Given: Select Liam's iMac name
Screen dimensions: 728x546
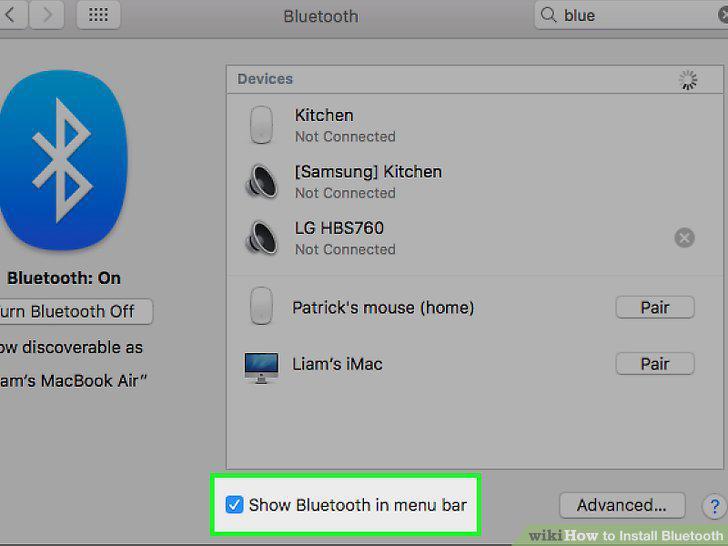Looking at the screenshot, I should [337, 364].
